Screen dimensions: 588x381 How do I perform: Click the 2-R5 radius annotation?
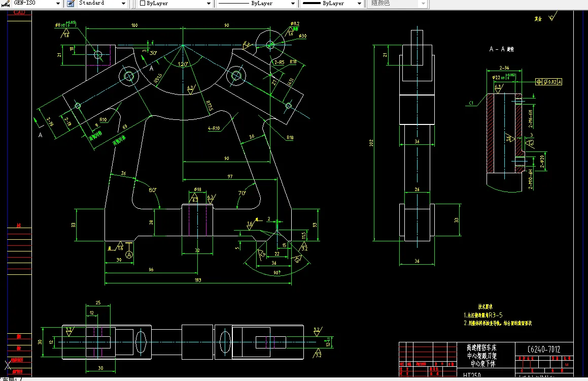tap(279, 62)
